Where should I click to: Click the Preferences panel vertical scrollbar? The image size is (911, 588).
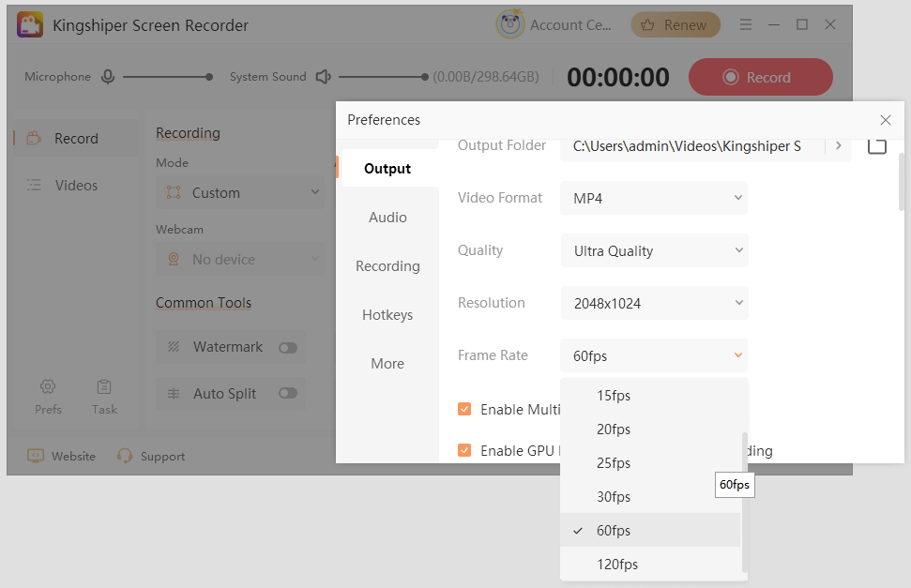[901, 182]
